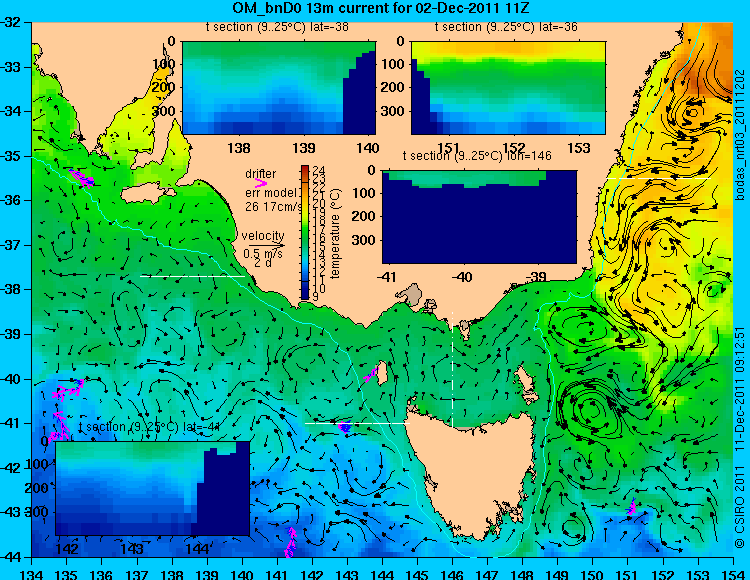Click '139' tick under the lat=-38 section
The height and width of the screenshot is (580, 750).
click(x=304, y=148)
